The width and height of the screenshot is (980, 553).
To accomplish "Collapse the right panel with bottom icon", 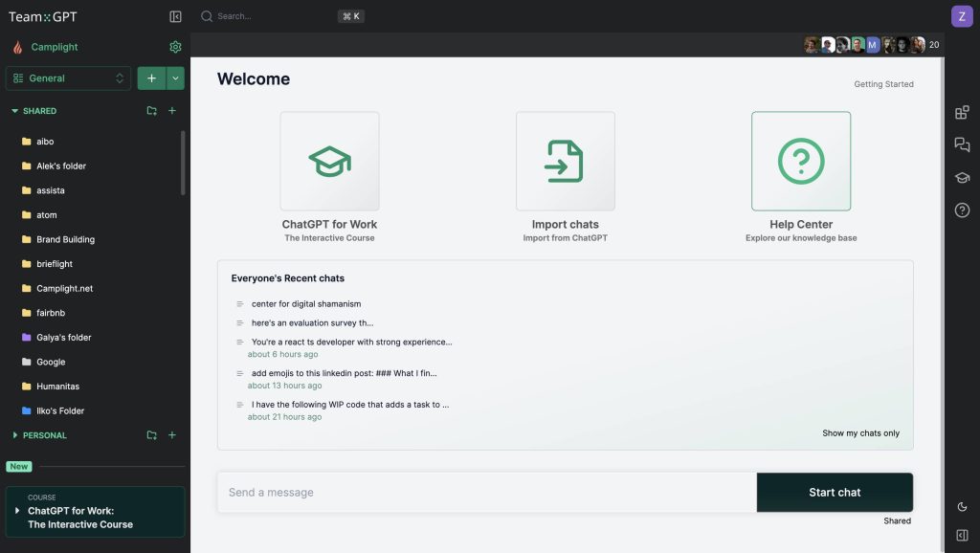I will click(x=961, y=535).
